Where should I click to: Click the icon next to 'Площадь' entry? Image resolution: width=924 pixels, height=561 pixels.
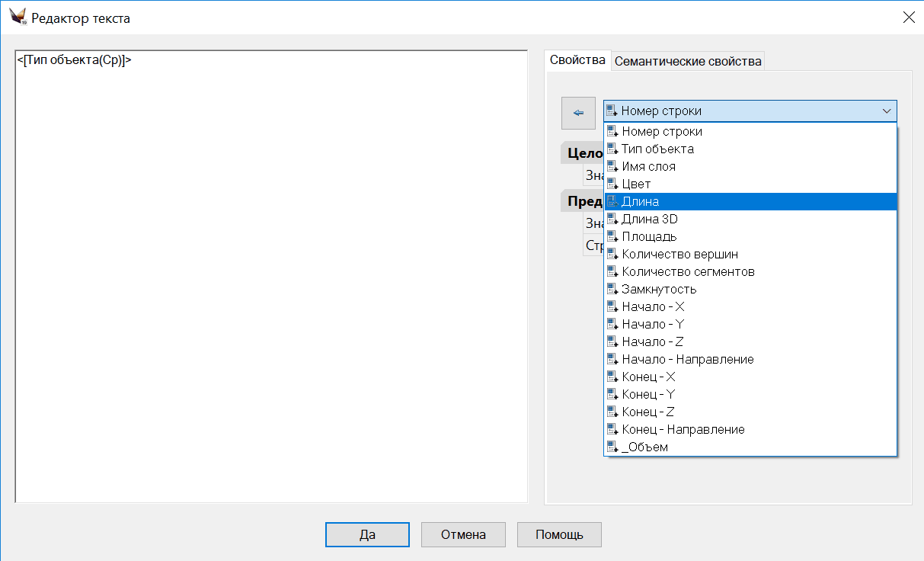[x=612, y=237]
